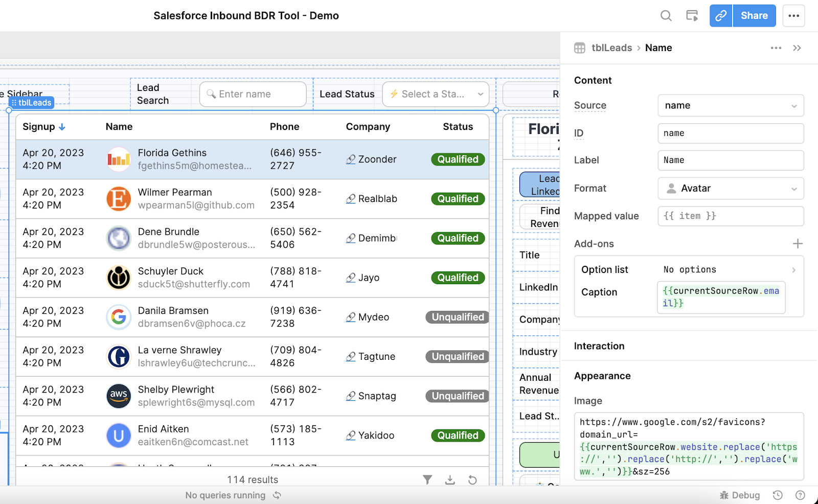
Task: Download table data with the download icon
Action: [450, 479]
